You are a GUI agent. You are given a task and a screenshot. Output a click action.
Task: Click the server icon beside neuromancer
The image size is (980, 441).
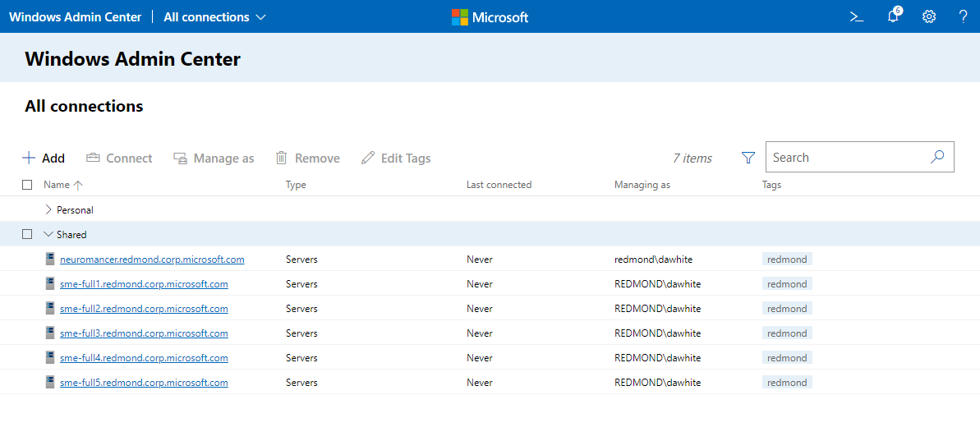click(x=50, y=259)
